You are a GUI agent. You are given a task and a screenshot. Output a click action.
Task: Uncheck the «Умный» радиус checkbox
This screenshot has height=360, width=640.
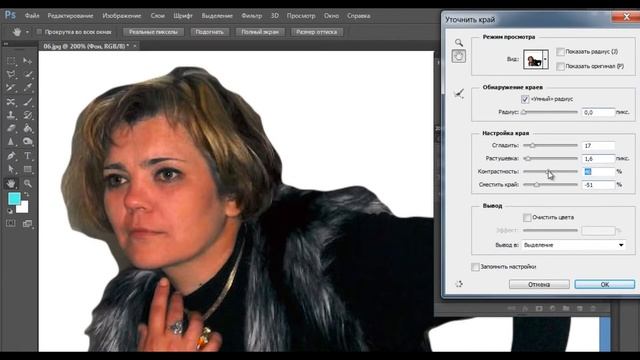(x=525, y=99)
